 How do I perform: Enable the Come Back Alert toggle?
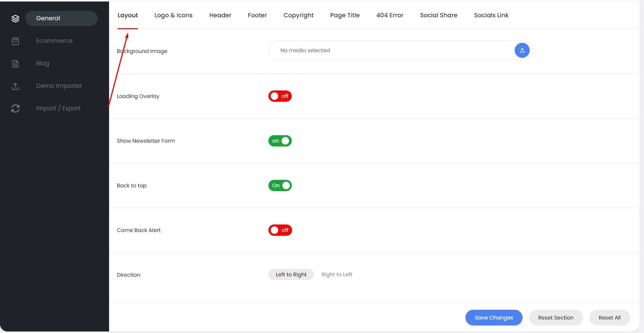(280, 230)
